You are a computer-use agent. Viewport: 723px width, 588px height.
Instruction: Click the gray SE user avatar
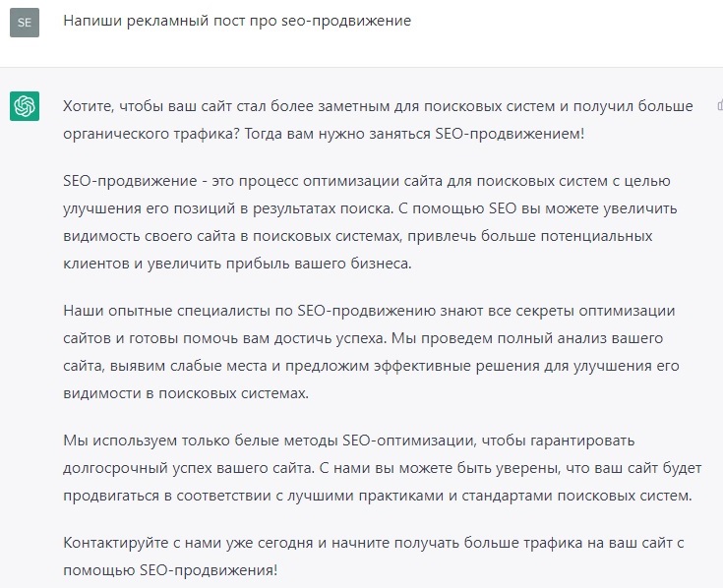pyautogui.click(x=25, y=22)
